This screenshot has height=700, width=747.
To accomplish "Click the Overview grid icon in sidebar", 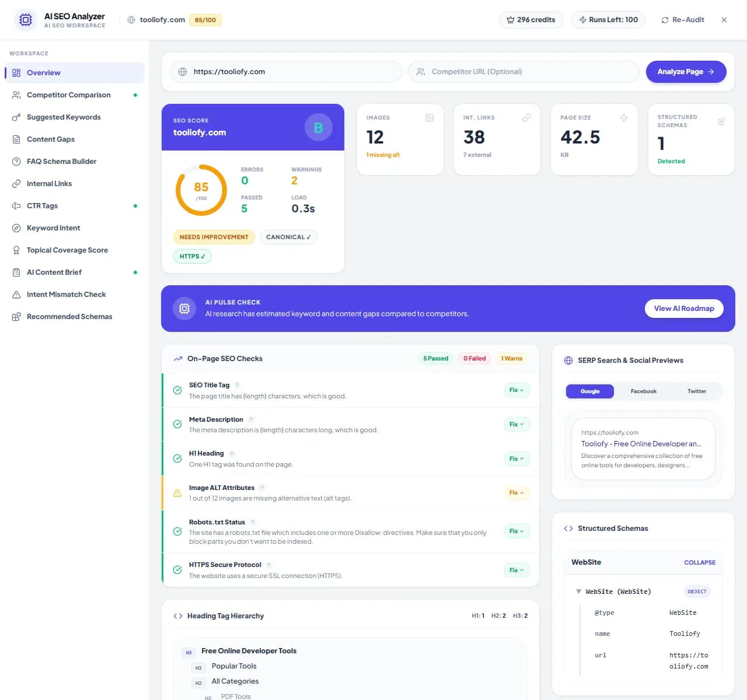I will tap(16, 73).
